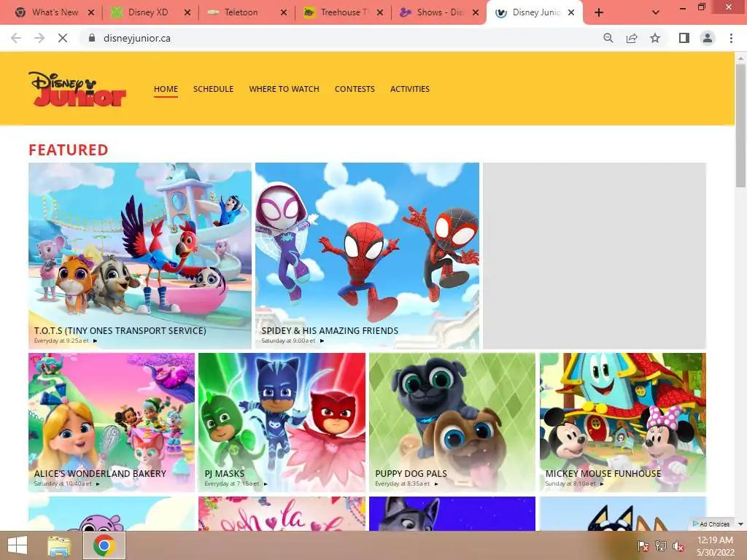
Task: Close the What's New tab
Action: pyautogui.click(x=91, y=13)
